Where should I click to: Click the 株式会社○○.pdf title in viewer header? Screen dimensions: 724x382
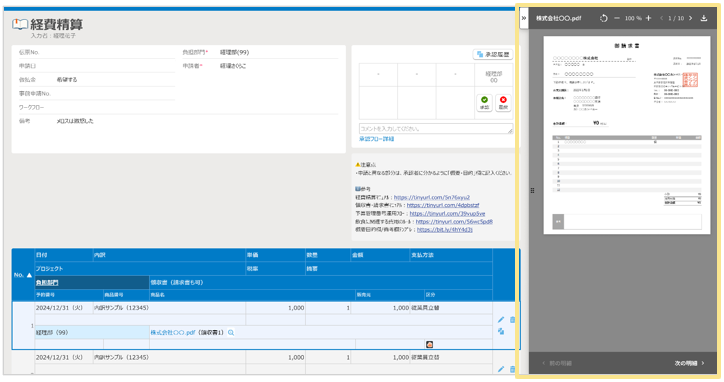click(x=558, y=18)
